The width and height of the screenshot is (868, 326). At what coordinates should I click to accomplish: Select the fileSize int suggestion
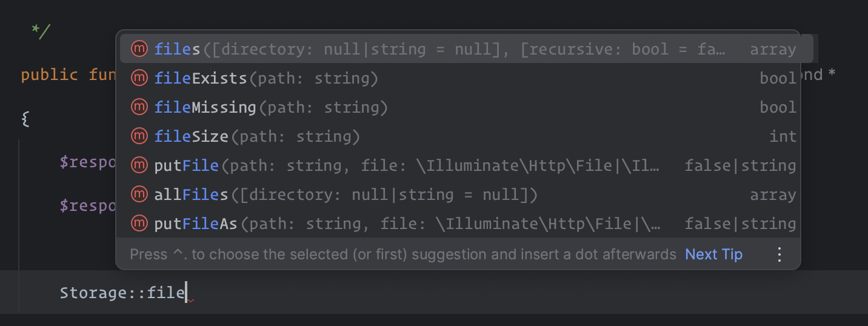[458, 136]
